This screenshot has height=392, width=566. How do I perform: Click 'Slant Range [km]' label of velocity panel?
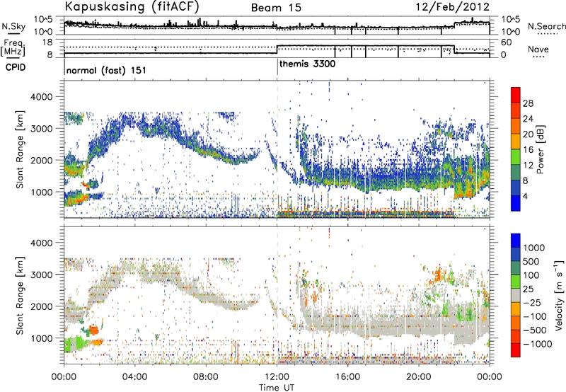(x=21, y=295)
